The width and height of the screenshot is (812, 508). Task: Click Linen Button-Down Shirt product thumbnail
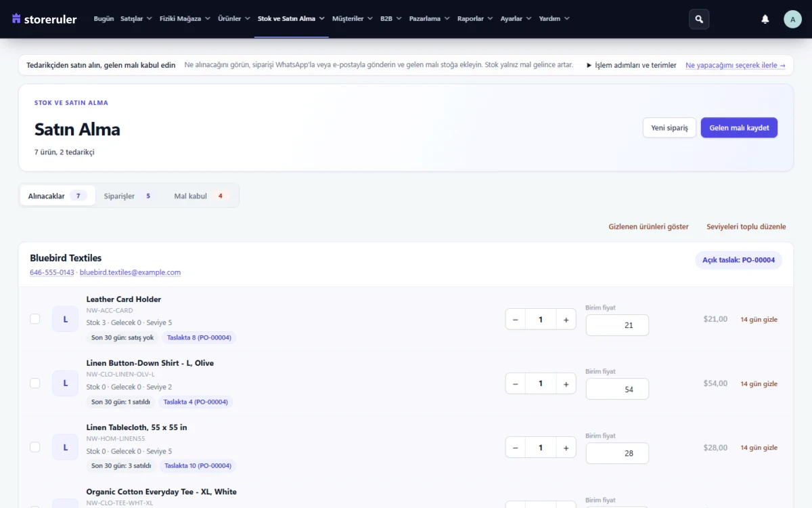click(66, 383)
